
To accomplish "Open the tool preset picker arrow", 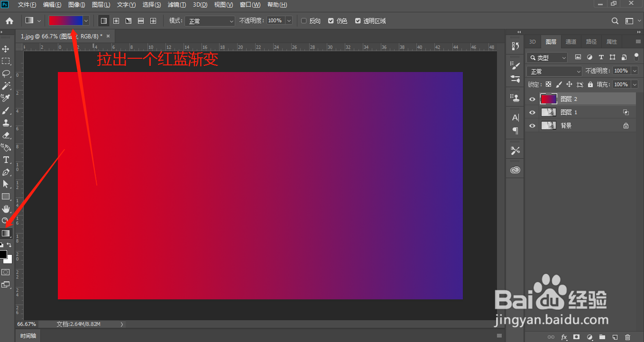I will [39, 21].
